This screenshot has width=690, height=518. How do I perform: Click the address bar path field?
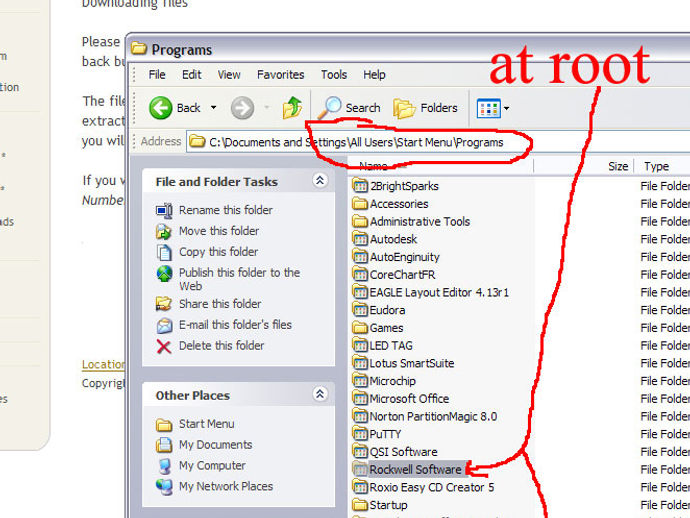pos(438,142)
